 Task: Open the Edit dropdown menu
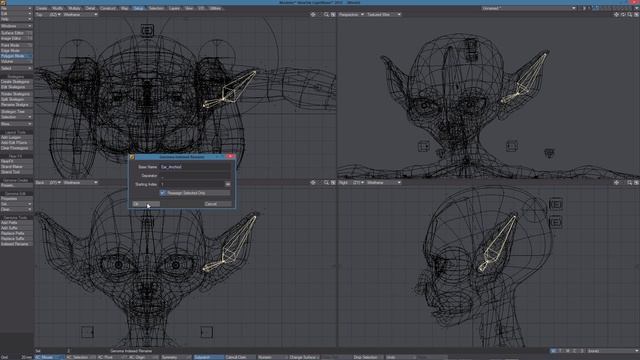click(x=16, y=13)
